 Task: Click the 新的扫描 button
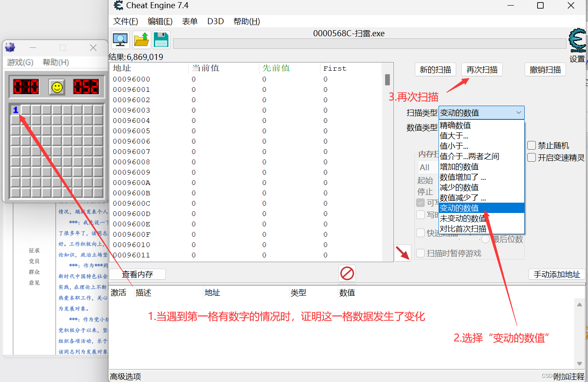pos(436,69)
